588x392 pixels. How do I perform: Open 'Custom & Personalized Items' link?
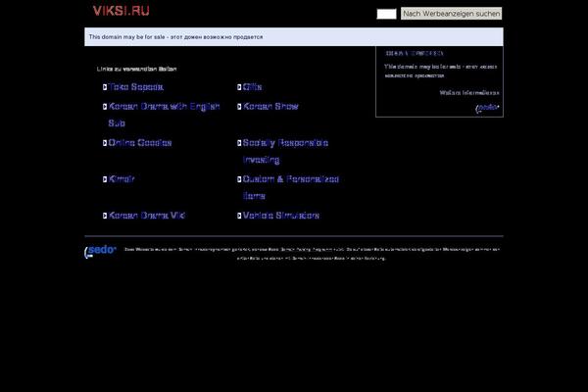291,187
